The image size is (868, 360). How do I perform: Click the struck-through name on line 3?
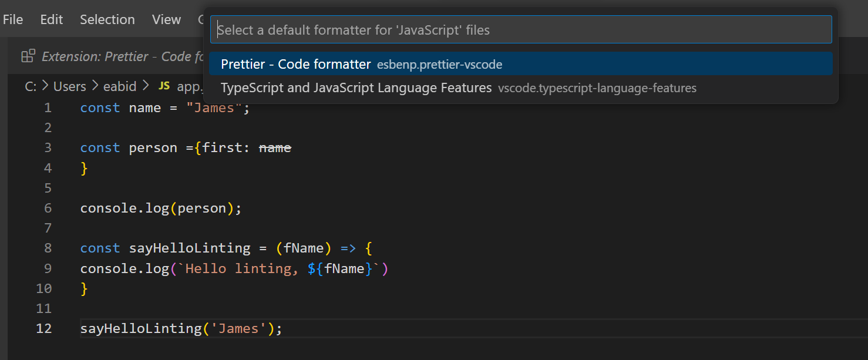(275, 148)
